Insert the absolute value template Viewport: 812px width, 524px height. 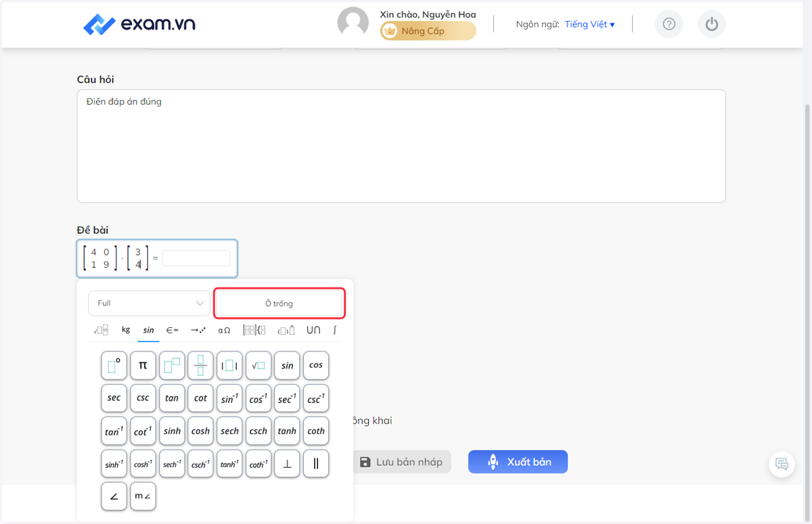(x=229, y=365)
